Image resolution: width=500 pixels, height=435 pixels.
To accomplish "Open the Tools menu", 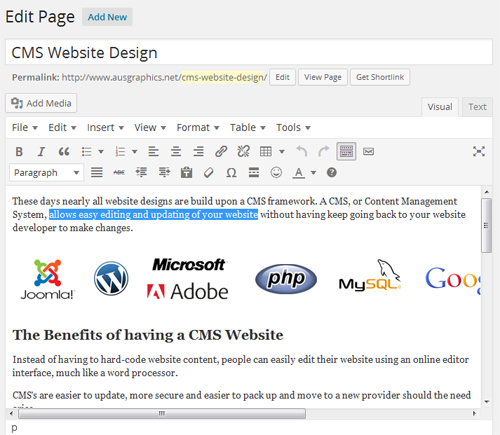I will [x=293, y=128].
